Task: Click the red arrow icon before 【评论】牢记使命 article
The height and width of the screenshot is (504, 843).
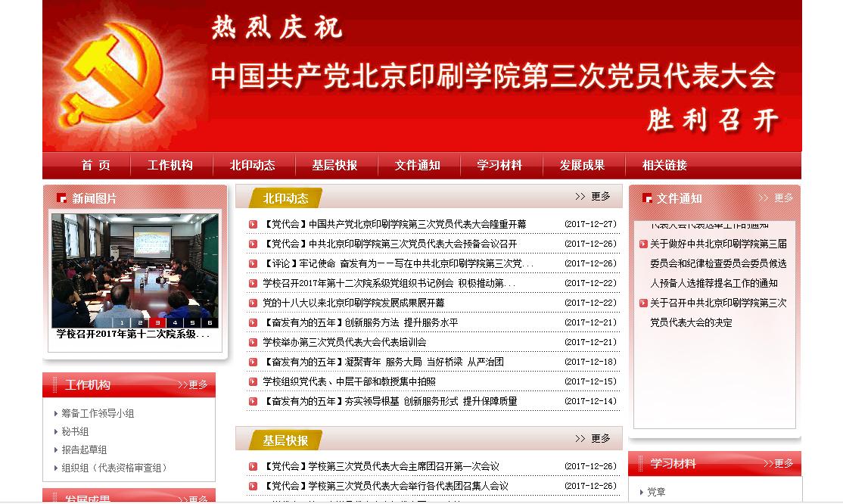Action: [253, 263]
